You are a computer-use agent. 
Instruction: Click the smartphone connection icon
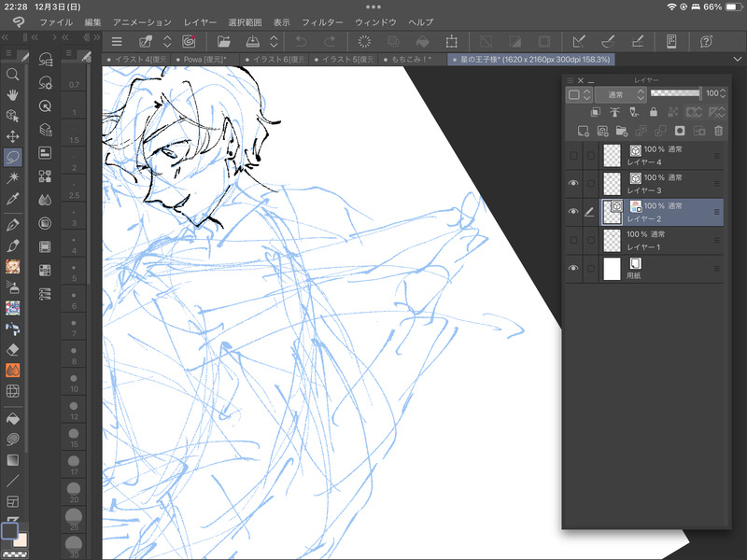click(671, 41)
